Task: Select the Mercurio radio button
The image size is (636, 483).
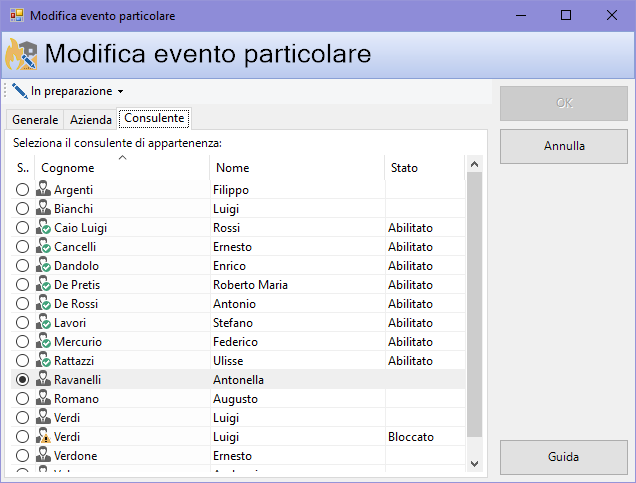Action: [x=22, y=342]
